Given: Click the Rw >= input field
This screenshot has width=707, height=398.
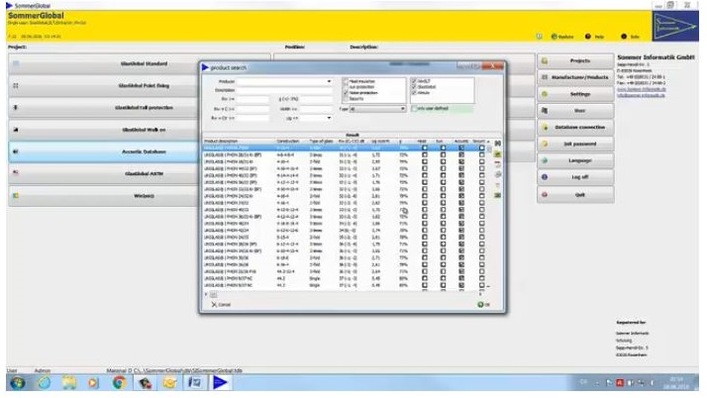Looking at the screenshot, I should click(252, 99).
